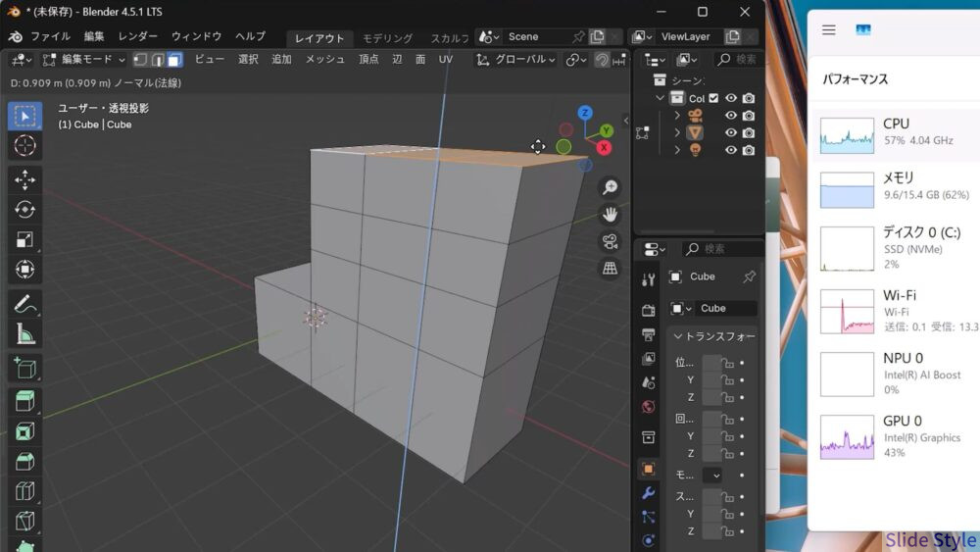Open the ファイル menu
This screenshot has height=552, width=980.
50,36
